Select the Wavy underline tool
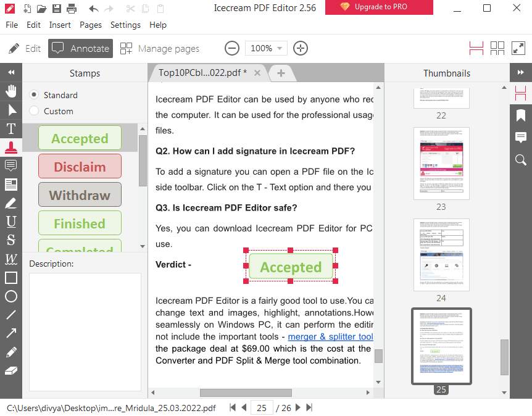Screen dimensions: 532x416 11,259
